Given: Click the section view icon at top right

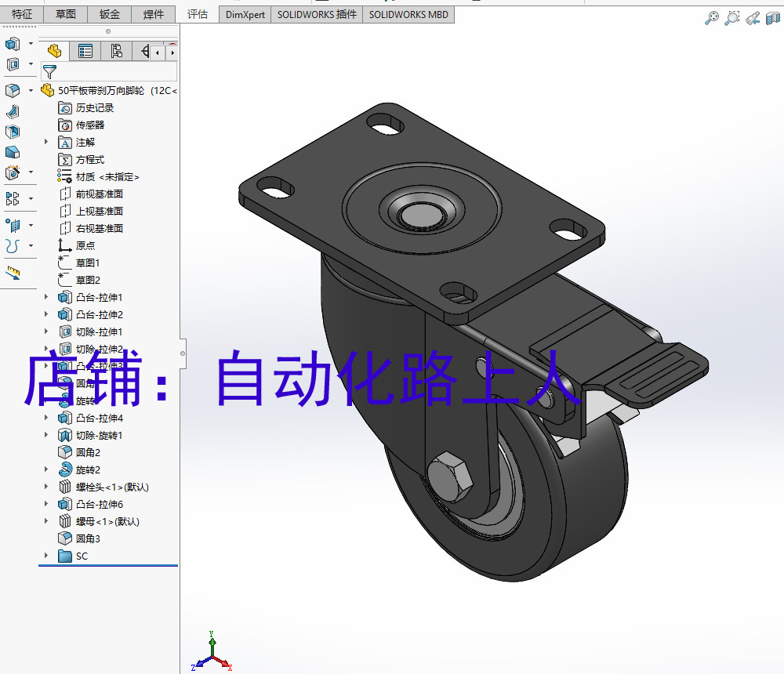Looking at the screenshot, I should click(x=773, y=18).
